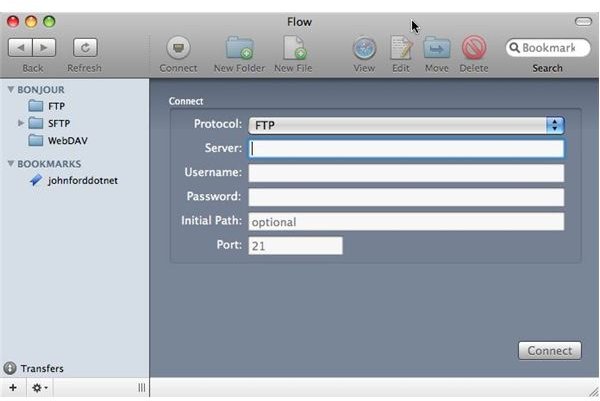
Task: Click the Server input field
Action: tap(406, 148)
